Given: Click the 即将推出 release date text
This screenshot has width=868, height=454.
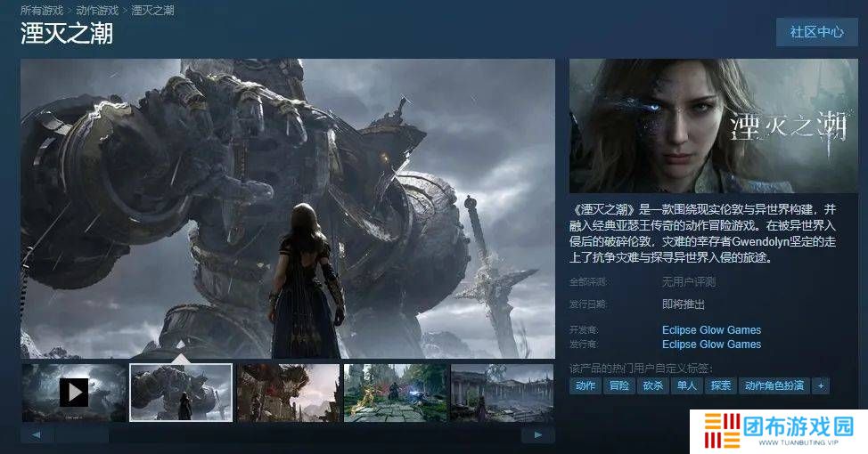Looking at the screenshot, I should (684, 304).
